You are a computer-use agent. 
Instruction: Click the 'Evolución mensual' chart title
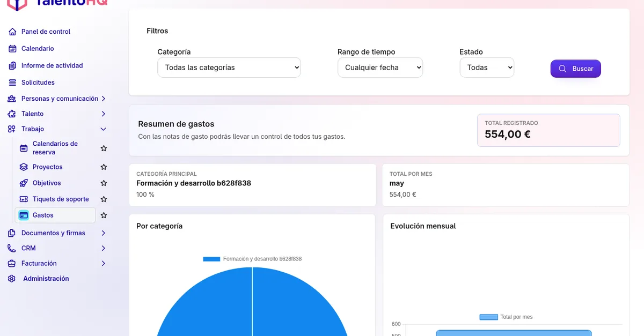click(x=423, y=226)
